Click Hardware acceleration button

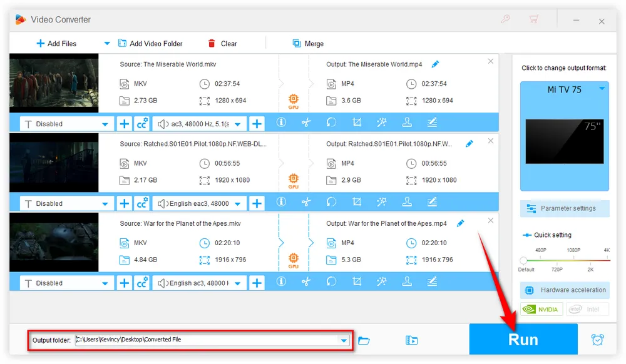tap(565, 290)
